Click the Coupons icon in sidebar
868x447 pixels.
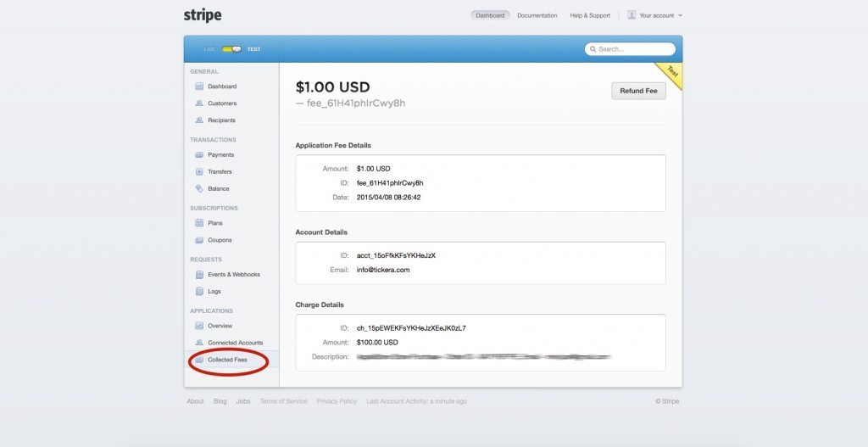coord(199,240)
